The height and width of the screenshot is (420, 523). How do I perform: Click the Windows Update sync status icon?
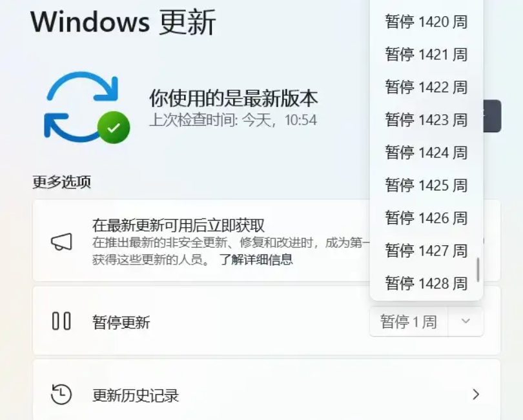click(x=87, y=107)
